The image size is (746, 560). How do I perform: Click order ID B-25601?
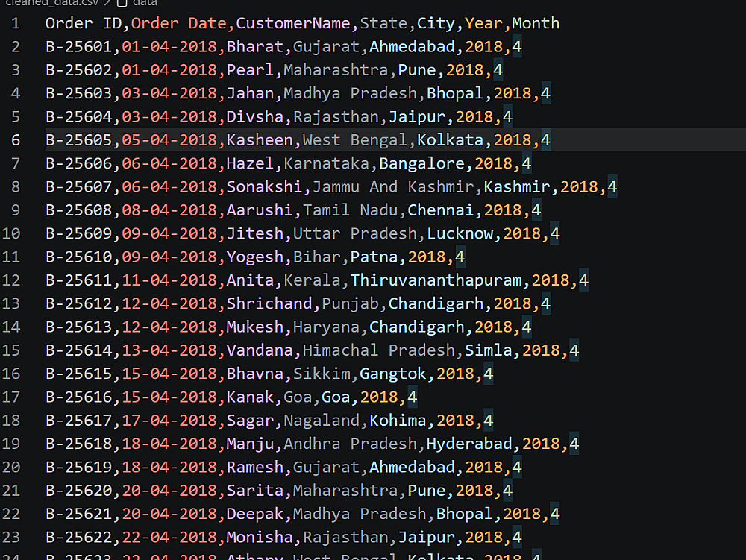[x=79, y=46]
